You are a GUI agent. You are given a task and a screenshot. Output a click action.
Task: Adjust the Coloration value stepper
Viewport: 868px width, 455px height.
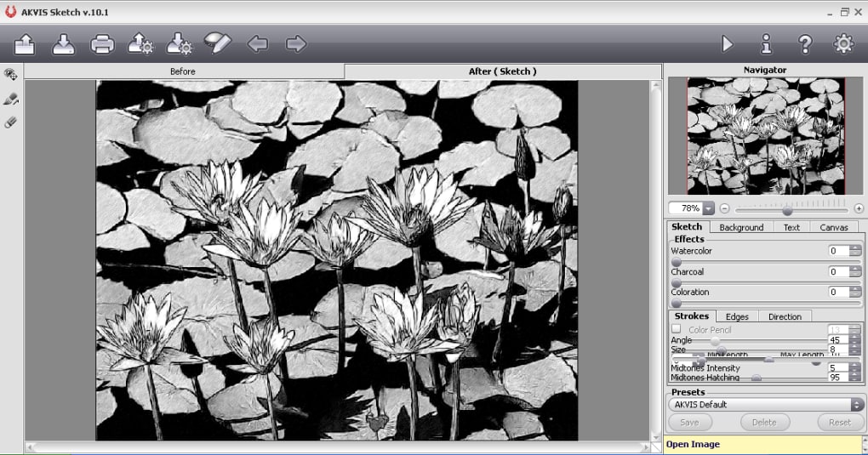click(855, 293)
